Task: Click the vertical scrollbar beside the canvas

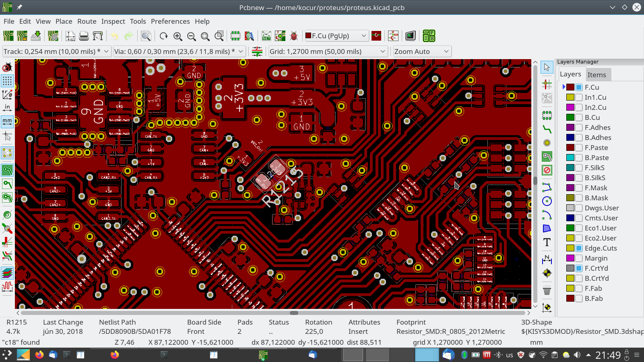Action: tap(535, 184)
